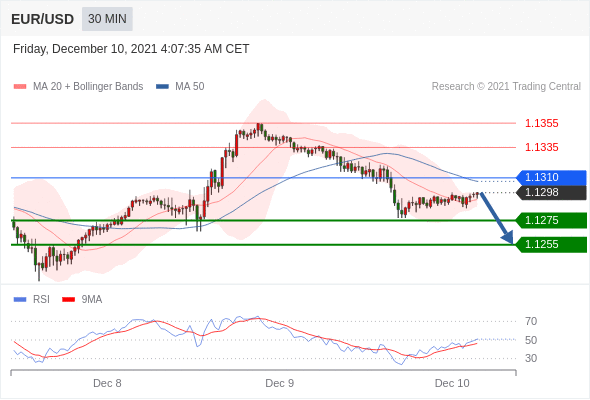Select the 1.1310 pivot price tag
590x400 pixels.
(x=551, y=177)
